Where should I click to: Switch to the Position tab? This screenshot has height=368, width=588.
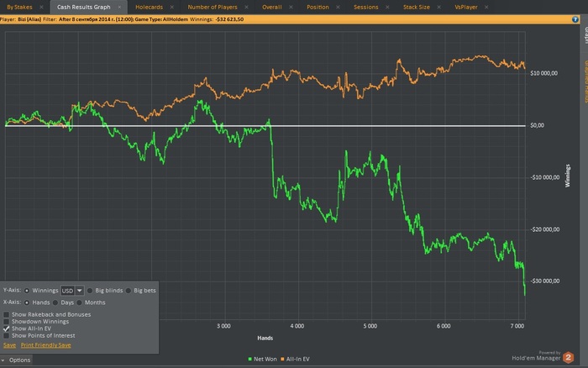point(318,7)
